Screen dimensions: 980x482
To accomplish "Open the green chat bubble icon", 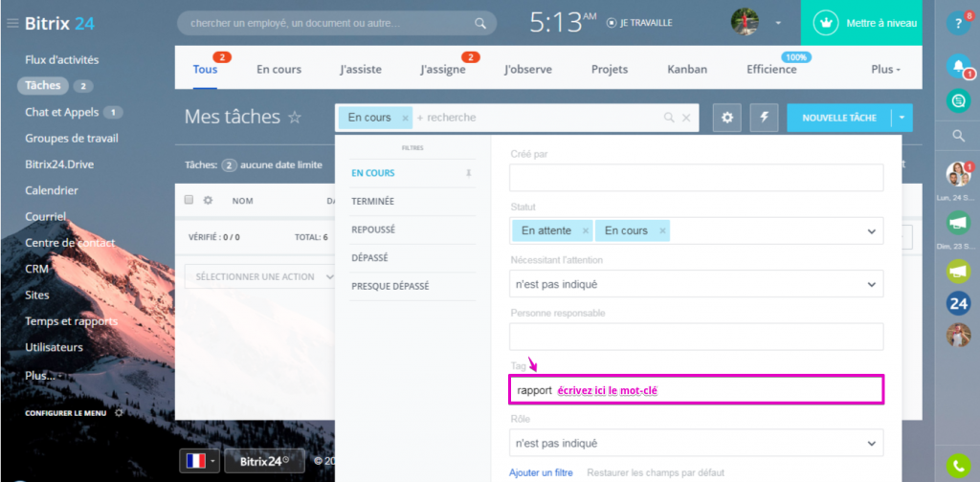I will click(x=958, y=99).
